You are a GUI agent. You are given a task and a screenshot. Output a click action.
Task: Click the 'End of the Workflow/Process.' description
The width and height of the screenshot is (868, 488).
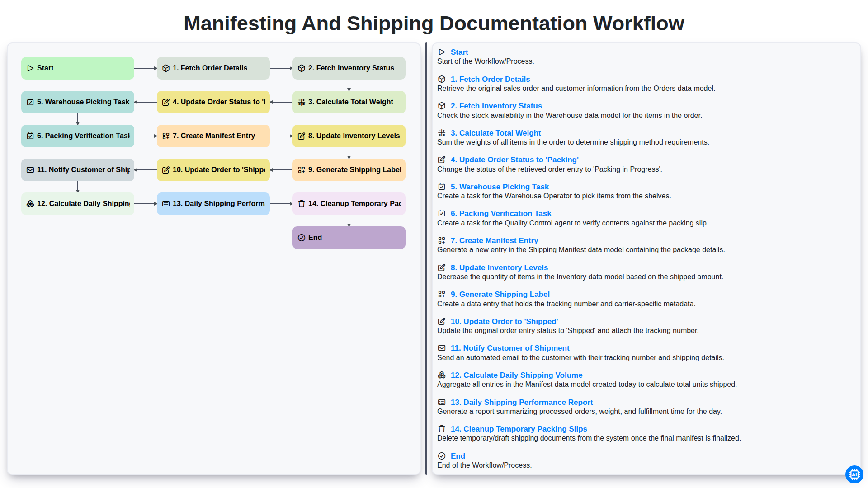(484, 465)
